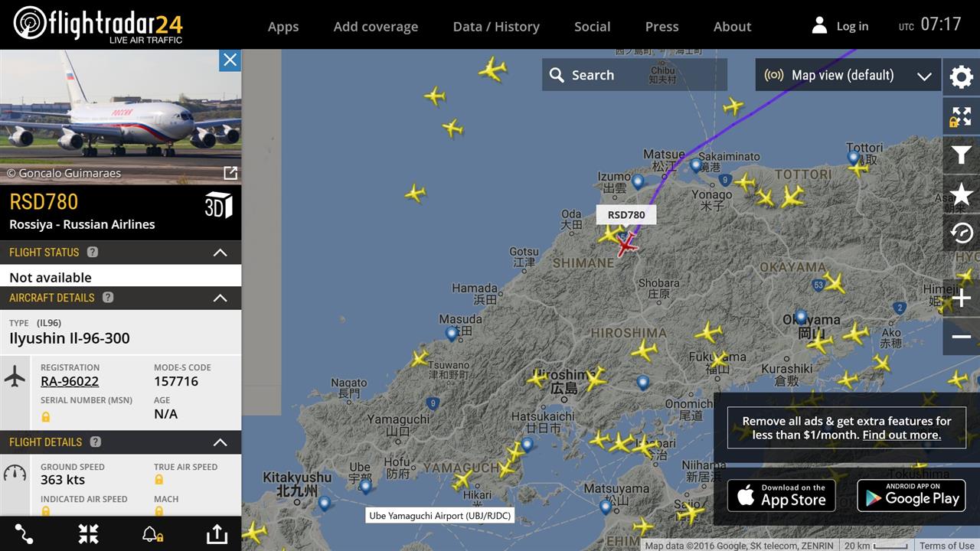Click the Aircraft Details help question mark

[108, 297]
